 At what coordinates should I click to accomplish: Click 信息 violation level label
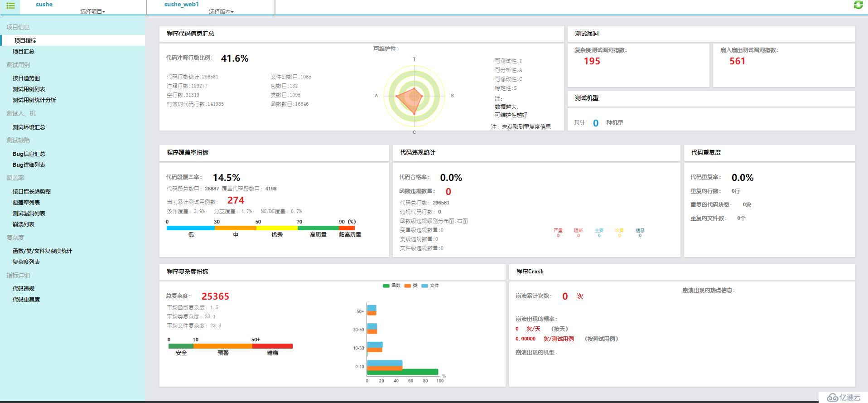(640, 231)
